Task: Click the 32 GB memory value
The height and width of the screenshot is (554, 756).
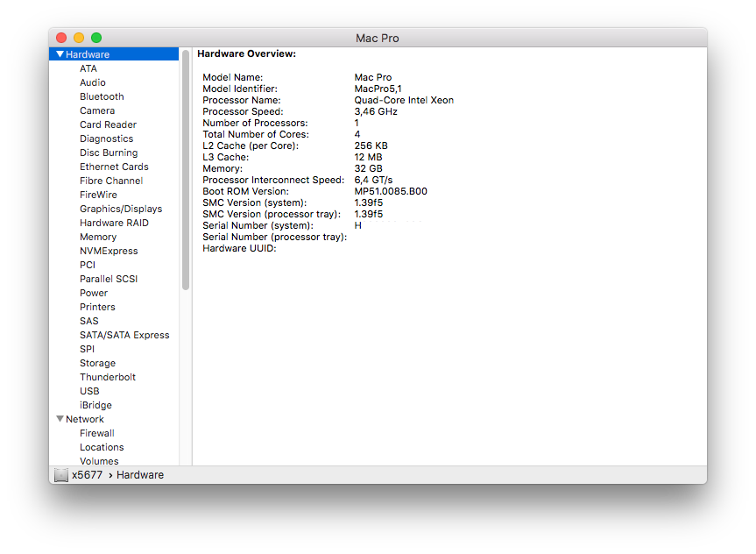Action: click(x=368, y=168)
